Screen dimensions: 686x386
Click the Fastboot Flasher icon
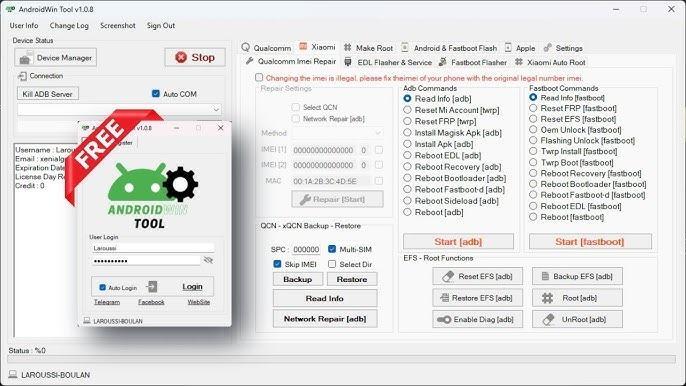point(443,62)
